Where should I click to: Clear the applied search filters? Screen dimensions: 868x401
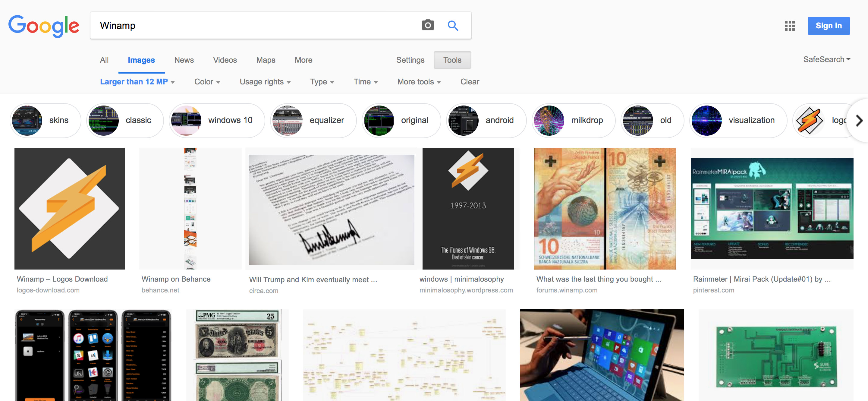pyautogui.click(x=469, y=82)
